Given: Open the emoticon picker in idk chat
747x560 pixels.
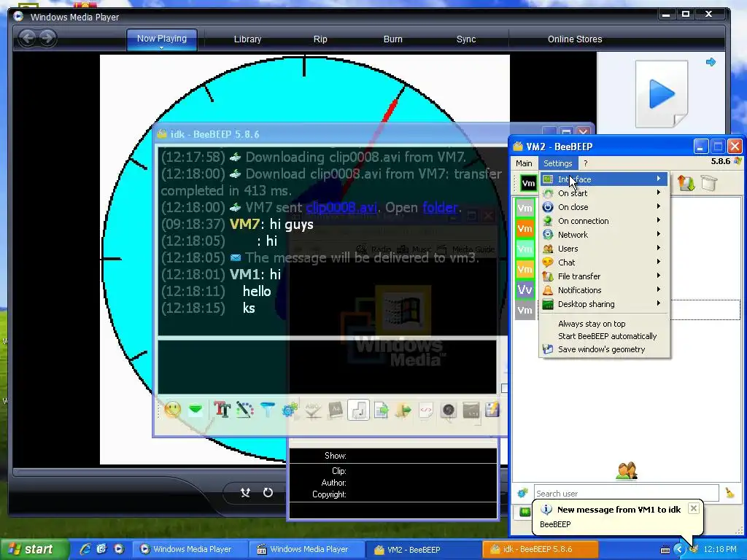Looking at the screenshot, I should pos(172,410).
